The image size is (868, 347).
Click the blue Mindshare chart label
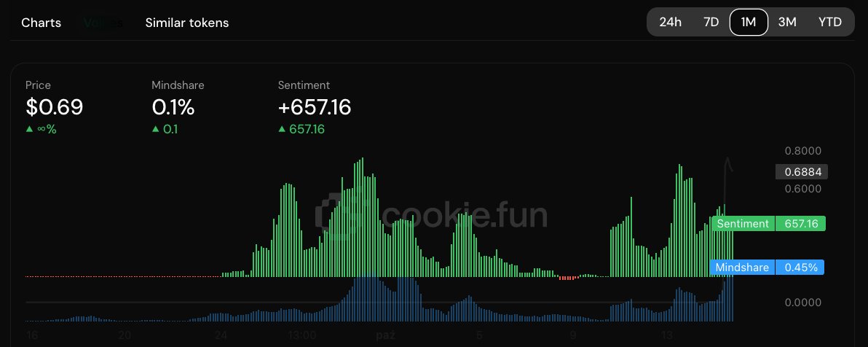(742, 268)
